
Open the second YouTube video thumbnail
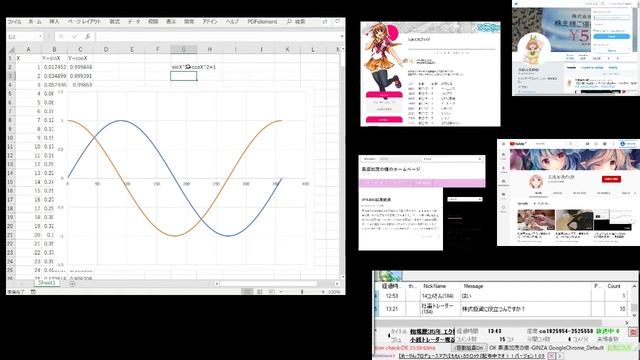(574, 220)
